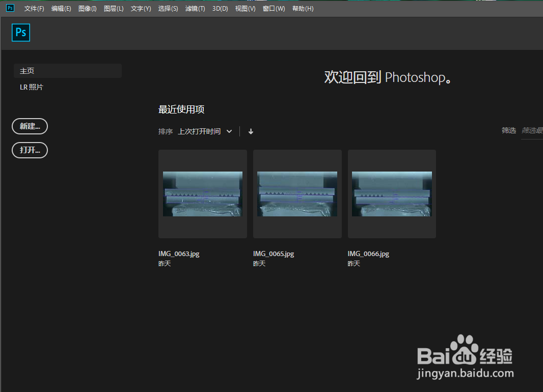Screen dimensions: 543x392
Task: Select the 主页 sidebar tab
Action: point(68,71)
